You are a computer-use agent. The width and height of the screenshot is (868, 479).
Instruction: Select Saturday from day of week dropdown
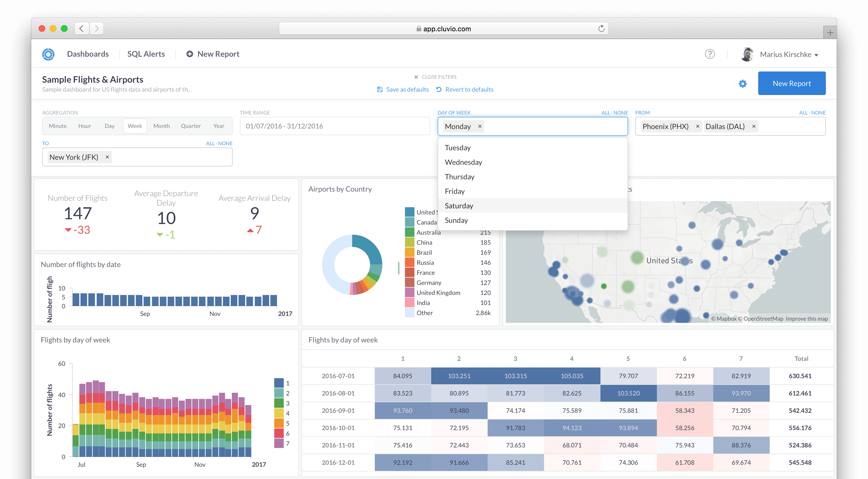click(459, 205)
